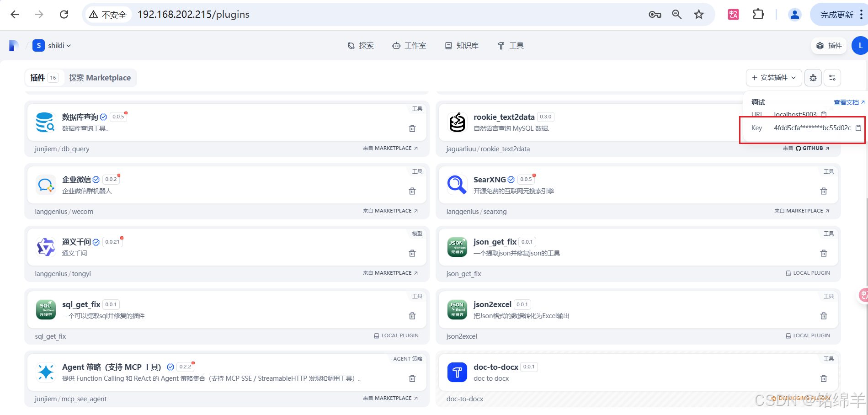The width and height of the screenshot is (868, 415).
Task: Click the verified badge on 通义千问
Action: [96, 242]
